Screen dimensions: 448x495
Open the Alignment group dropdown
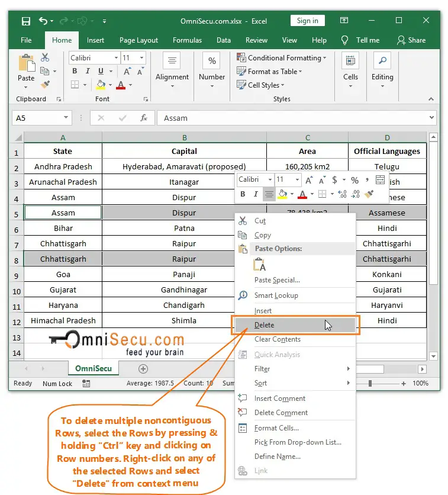point(172,86)
